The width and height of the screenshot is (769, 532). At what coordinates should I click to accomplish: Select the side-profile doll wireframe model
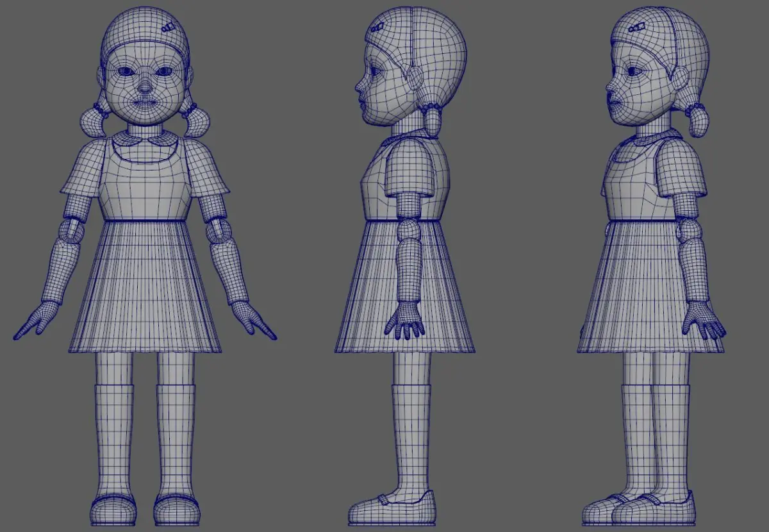coord(405,265)
